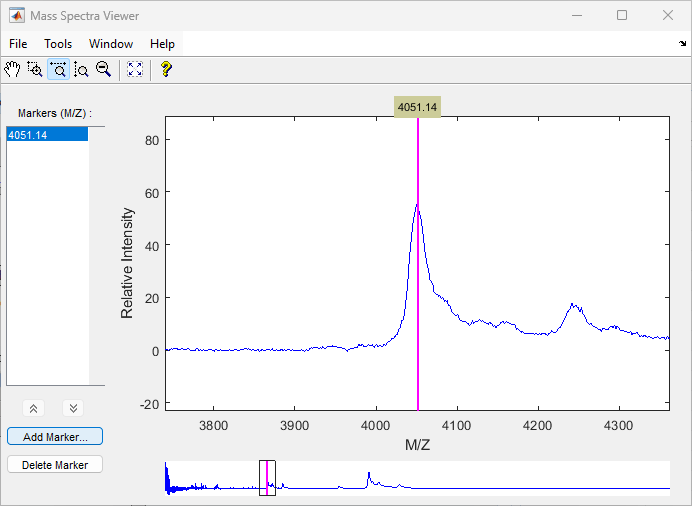Click the Zoom Out magnifier icon

pyautogui.click(x=104, y=70)
